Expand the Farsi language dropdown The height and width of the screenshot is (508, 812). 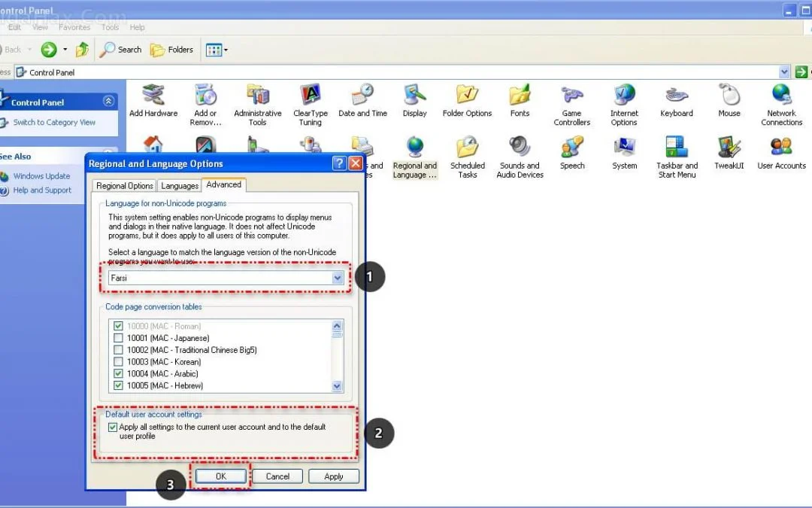coord(338,278)
